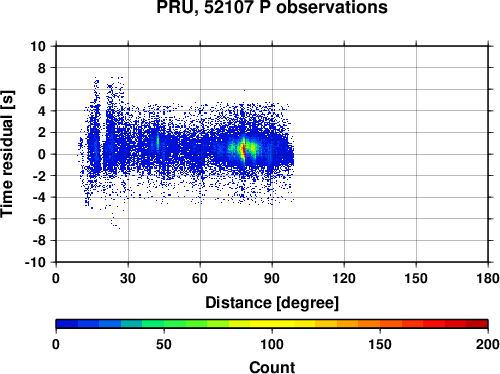Click the x-axis tick label 180
The height and width of the screenshot is (374, 500).
(x=488, y=278)
